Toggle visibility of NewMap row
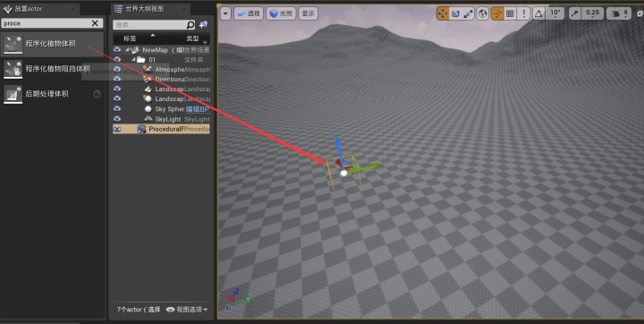 117,50
